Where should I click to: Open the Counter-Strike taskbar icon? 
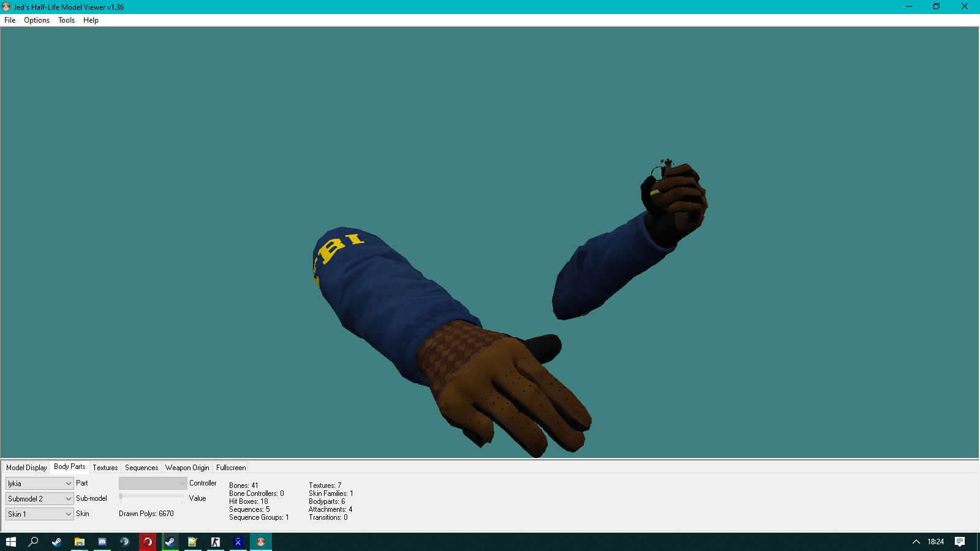coord(216,542)
